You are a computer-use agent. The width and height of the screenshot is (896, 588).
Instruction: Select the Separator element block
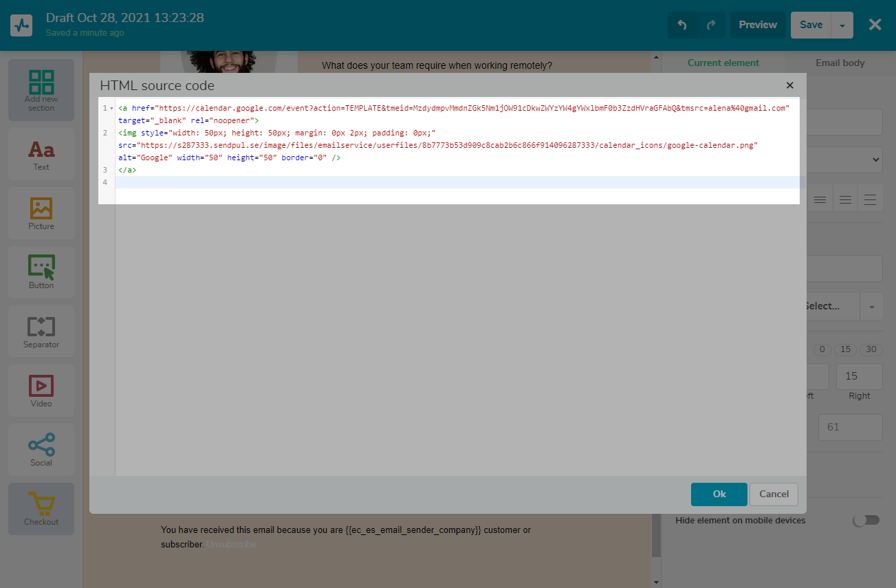tap(41, 331)
